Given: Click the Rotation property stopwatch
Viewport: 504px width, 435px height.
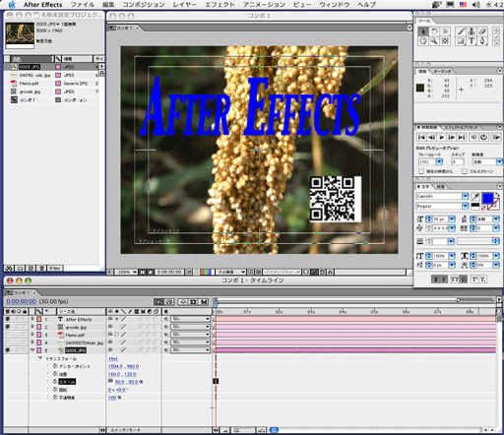Looking at the screenshot, I should click(x=55, y=390).
